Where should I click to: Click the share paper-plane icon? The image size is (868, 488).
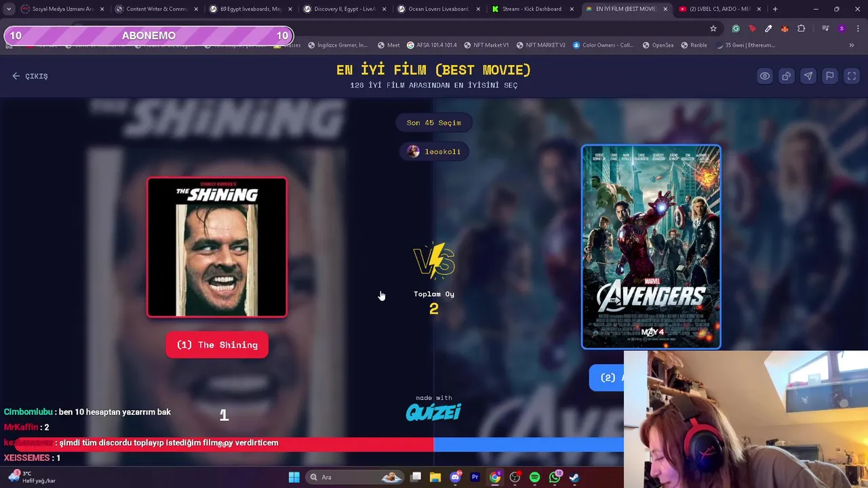(x=808, y=76)
